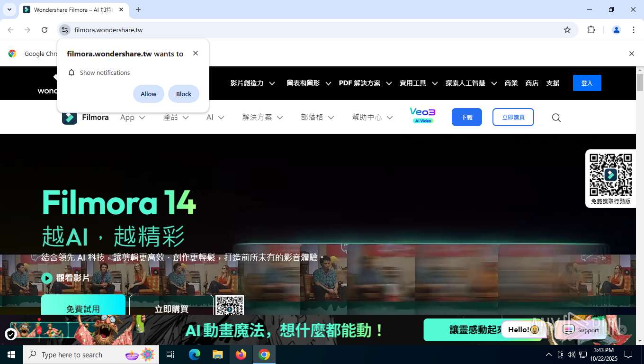Launch Microsoft Edge from taskbar
This screenshot has width=644, height=364.
pyautogui.click(x=195, y=355)
